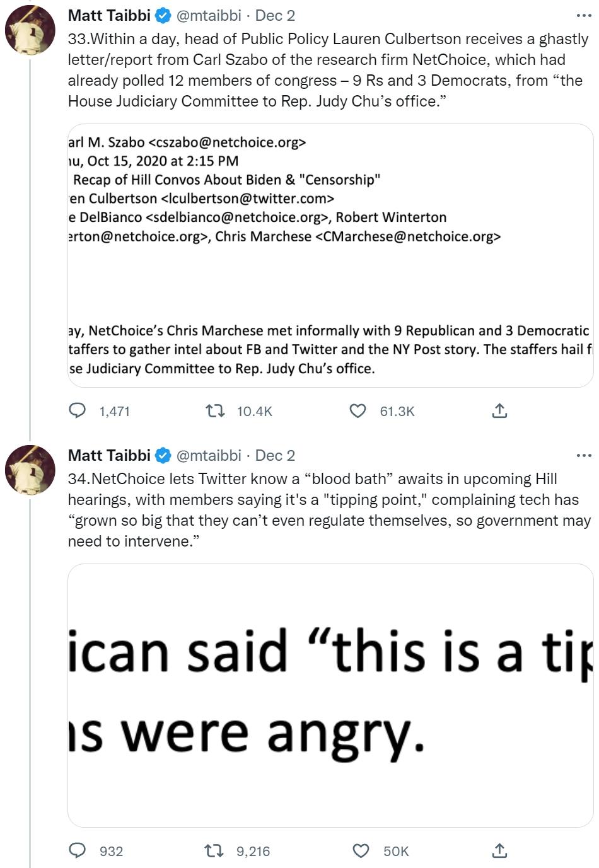
Task: Reply to tweet 33 via the comment icon
Action: click(x=78, y=411)
